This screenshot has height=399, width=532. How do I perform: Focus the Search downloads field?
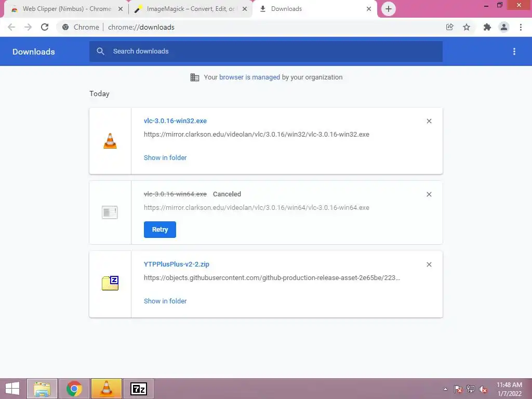pos(266,51)
